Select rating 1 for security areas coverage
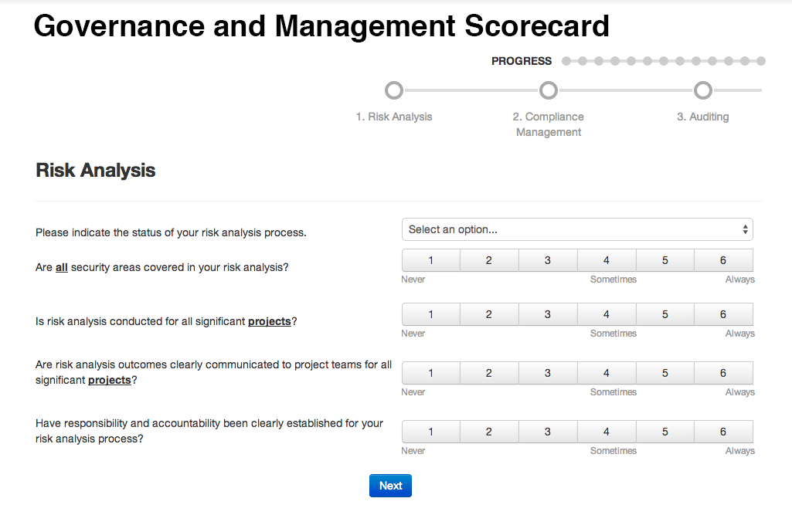 click(x=430, y=260)
